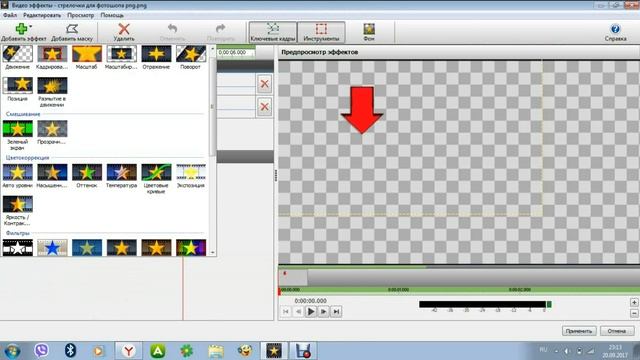Image resolution: width=640 pixels, height=360 pixels.
Task: Jump to end of clip
Action: (336, 311)
